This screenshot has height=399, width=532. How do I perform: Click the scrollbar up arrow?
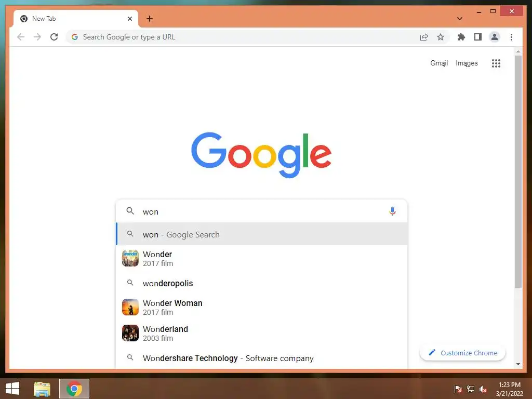pyautogui.click(x=518, y=51)
